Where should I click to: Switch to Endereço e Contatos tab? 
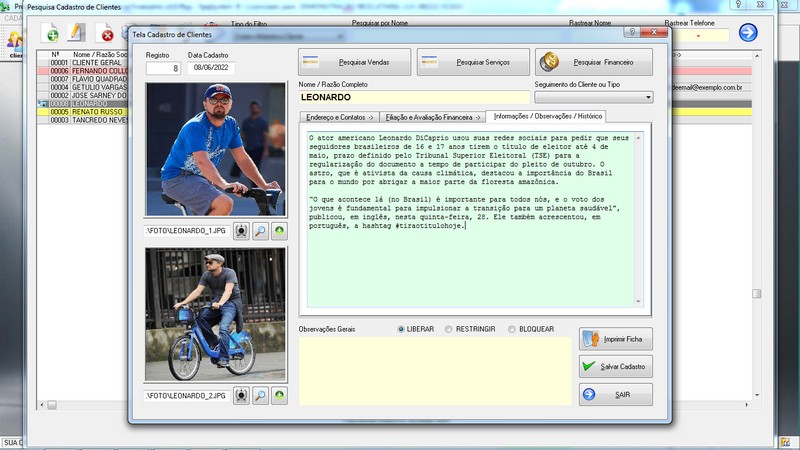(x=339, y=117)
